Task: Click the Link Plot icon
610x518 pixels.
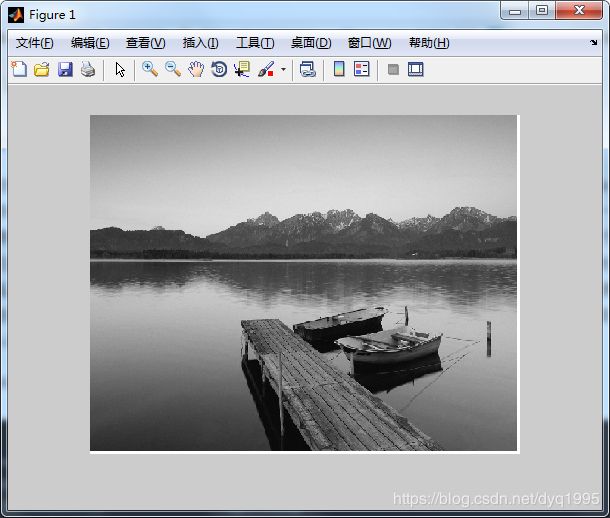Action: click(308, 70)
